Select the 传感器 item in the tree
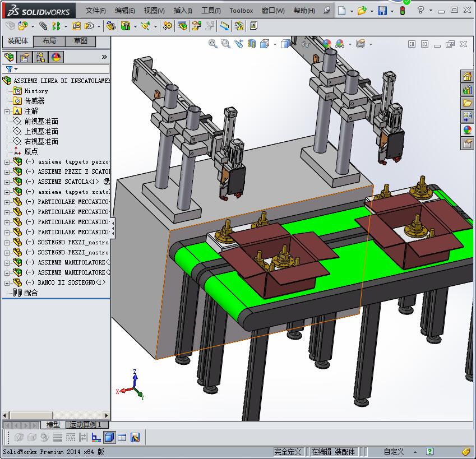The width and height of the screenshot is (476, 459). [x=34, y=101]
